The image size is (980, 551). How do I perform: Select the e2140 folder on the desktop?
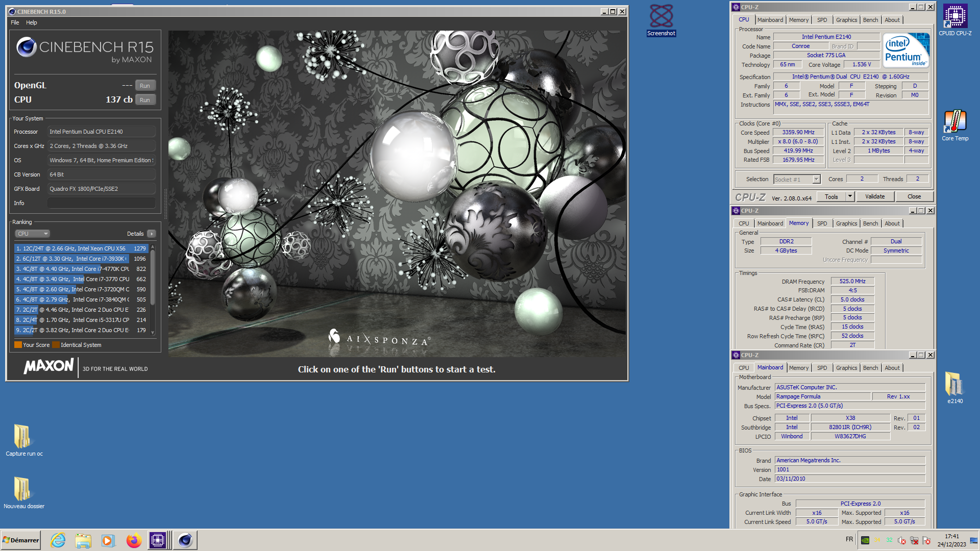(955, 388)
